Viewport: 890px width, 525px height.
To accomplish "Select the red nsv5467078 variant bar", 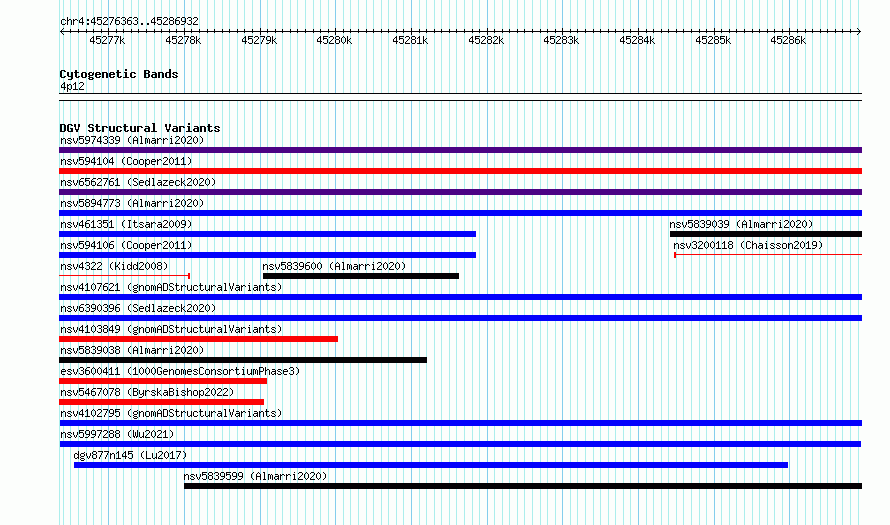I will tap(161, 402).
